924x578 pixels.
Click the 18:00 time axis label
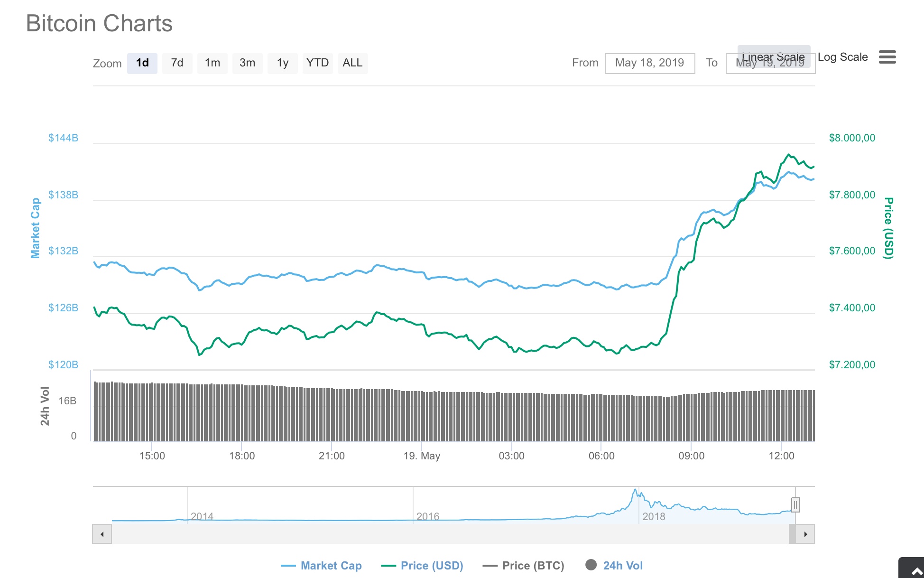point(242,456)
